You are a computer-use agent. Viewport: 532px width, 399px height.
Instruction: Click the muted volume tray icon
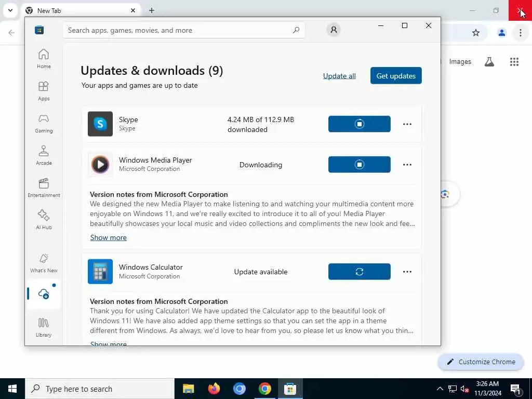(464, 389)
